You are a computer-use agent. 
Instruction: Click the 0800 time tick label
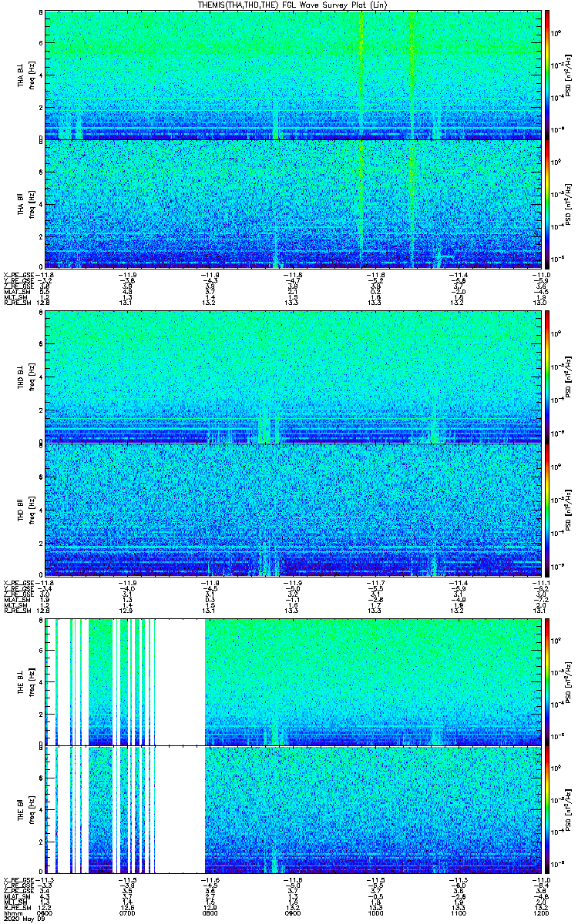[210, 912]
